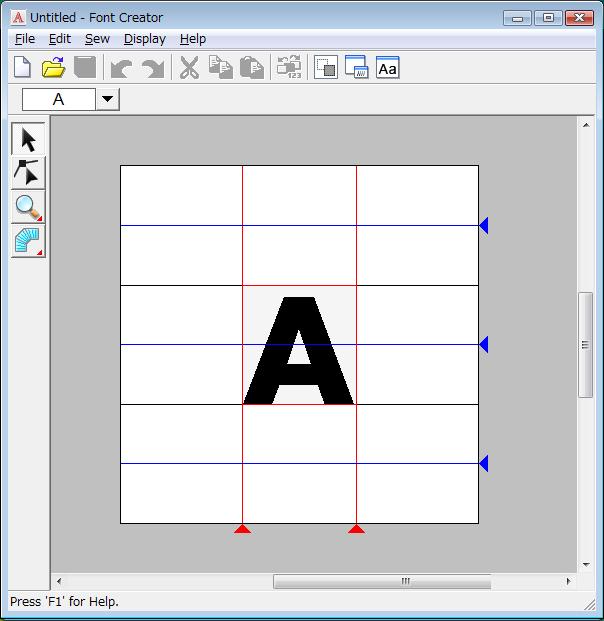Viewport: 604px width, 621px height.
Task: Click the left red width marker
Action: (x=242, y=529)
